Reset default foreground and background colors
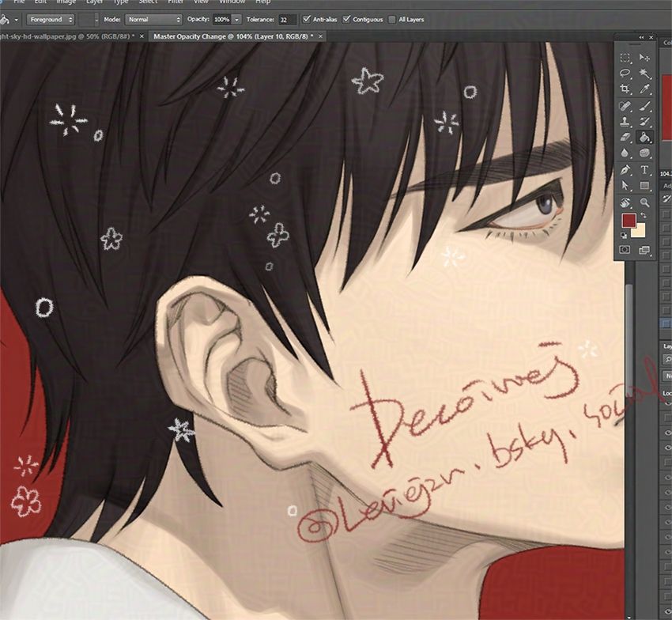This screenshot has width=672, height=620. [624, 236]
